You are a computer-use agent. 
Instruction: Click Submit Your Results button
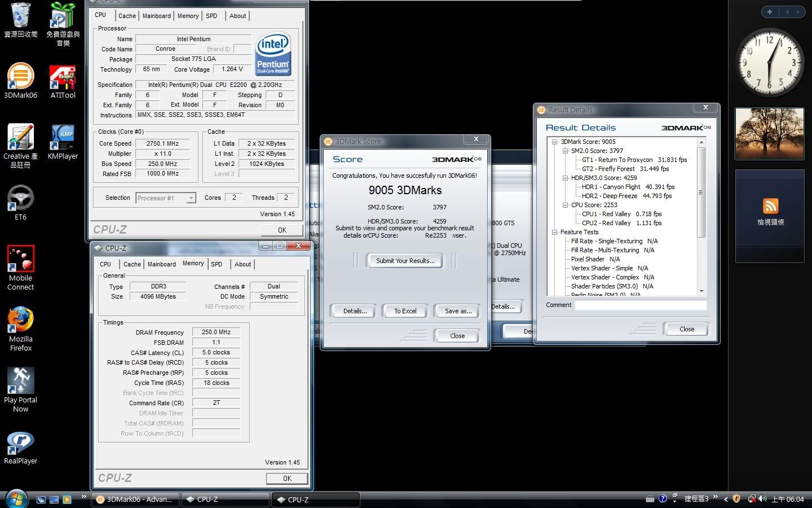tap(405, 261)
